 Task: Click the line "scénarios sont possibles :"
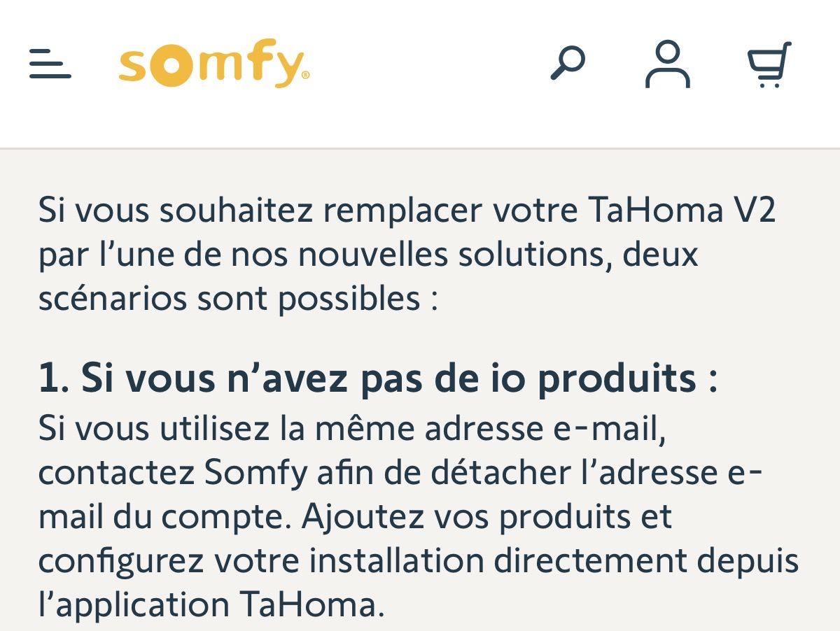[x=238, y=299]
